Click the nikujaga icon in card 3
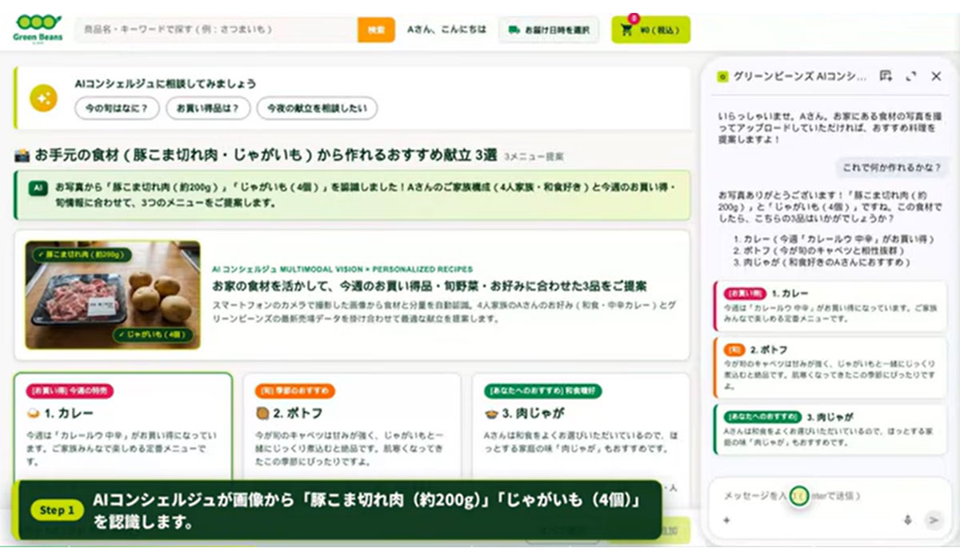Viewport: 960px width, 560px height. (491, 414)
